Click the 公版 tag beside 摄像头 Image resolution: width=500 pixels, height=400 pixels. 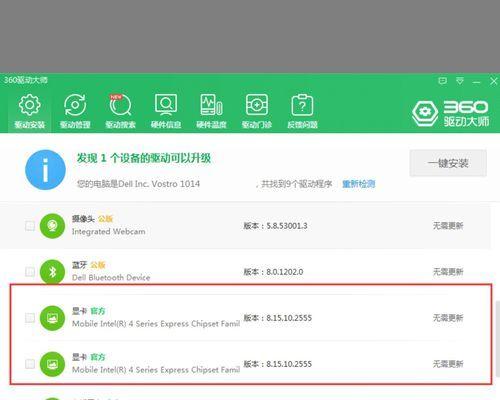coord(105,219)
